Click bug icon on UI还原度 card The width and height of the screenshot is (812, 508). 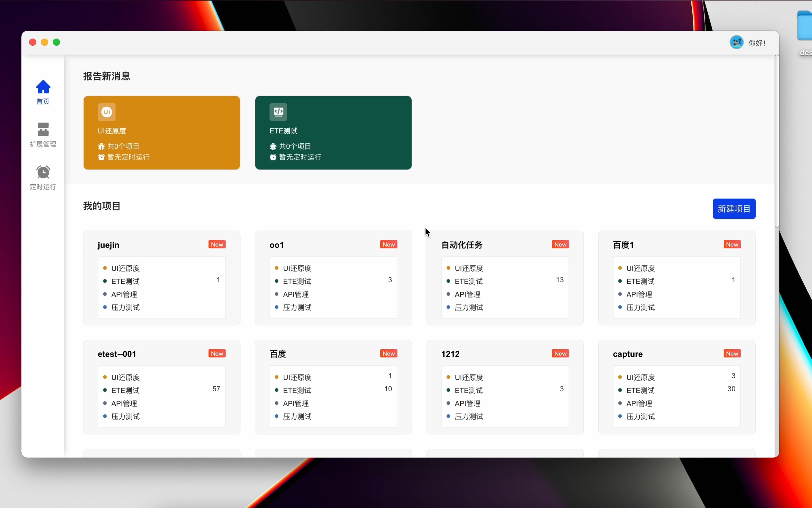click(101, 147)
